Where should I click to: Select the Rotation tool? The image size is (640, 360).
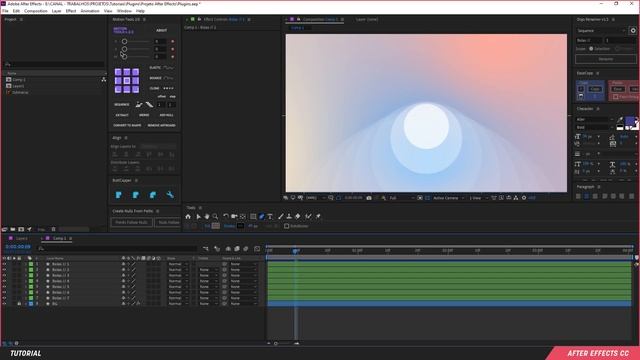pyautogui.click(x=226, y=216)
